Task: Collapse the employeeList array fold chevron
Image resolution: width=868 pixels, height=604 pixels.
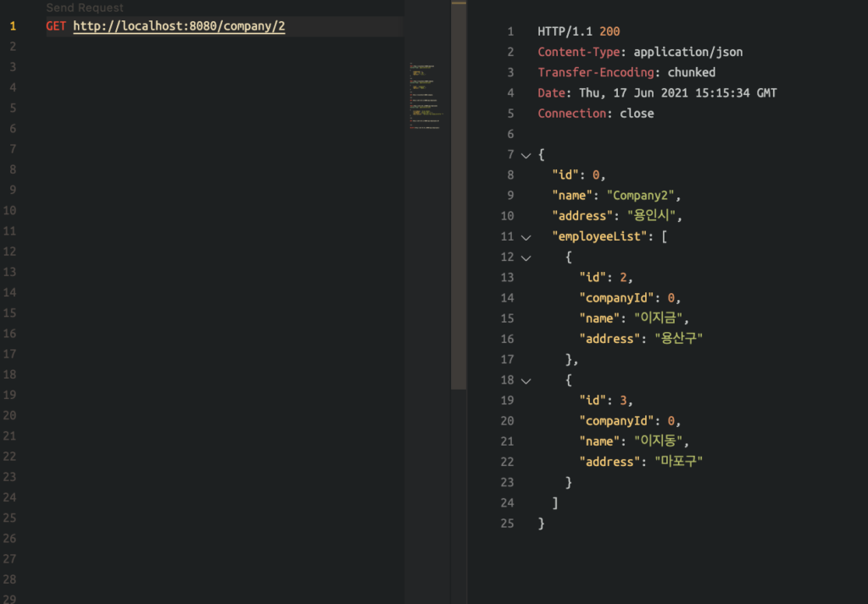Action: coord(526,237)
